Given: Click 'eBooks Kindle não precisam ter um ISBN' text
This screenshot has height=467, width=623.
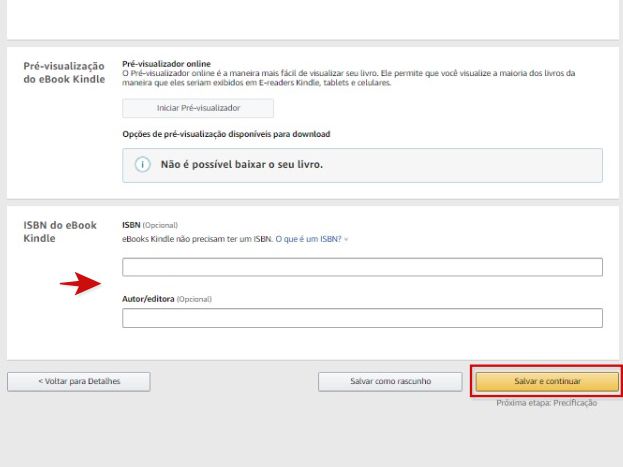Looking at the screenshot, I should [197, 239].
